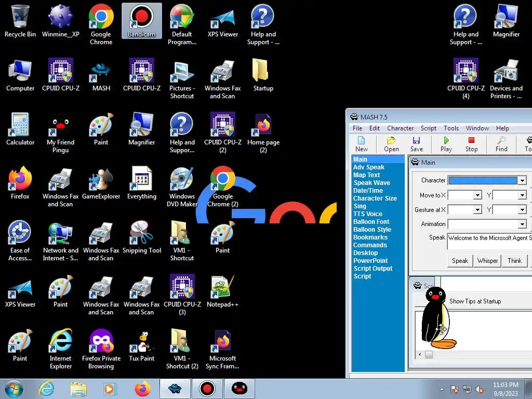This screenshot has width=532, height=399.
Task: Open the Script menu in MASH menu bar
Action: [429, 128]
